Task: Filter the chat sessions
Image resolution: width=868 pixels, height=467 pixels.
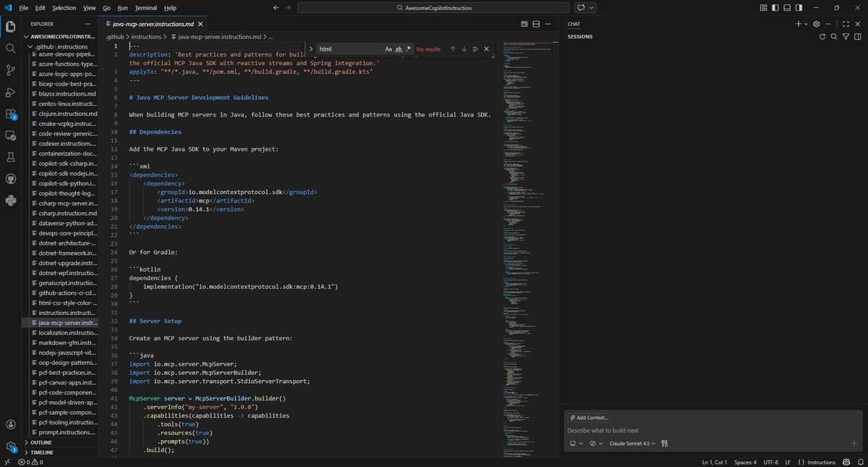Action: (846, 36)
